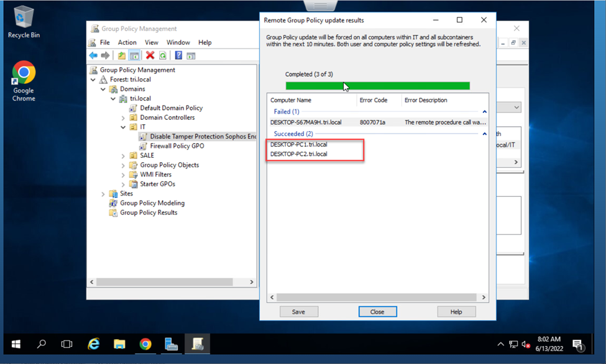The width and height of the screenshot is (606, 364).
Task: Collapse the tri.local domain node
Action: tap(113, 99)
